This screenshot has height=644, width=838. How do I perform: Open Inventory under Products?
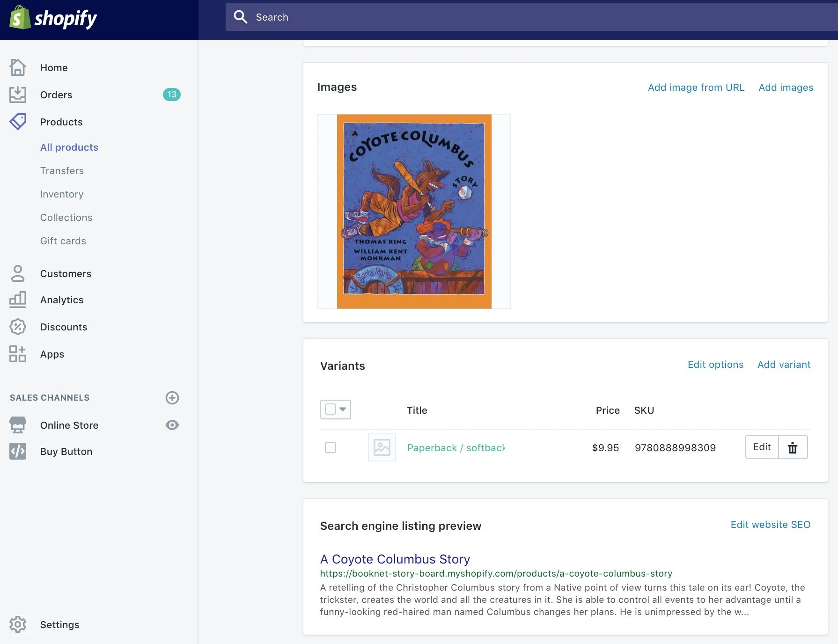pyautogui.click(x=62, y=194)
